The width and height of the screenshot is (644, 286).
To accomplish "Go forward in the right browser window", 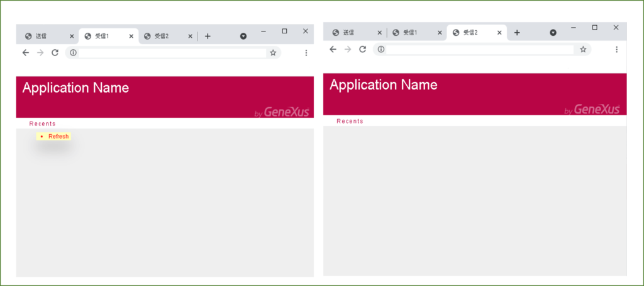I will coord(348,49).
